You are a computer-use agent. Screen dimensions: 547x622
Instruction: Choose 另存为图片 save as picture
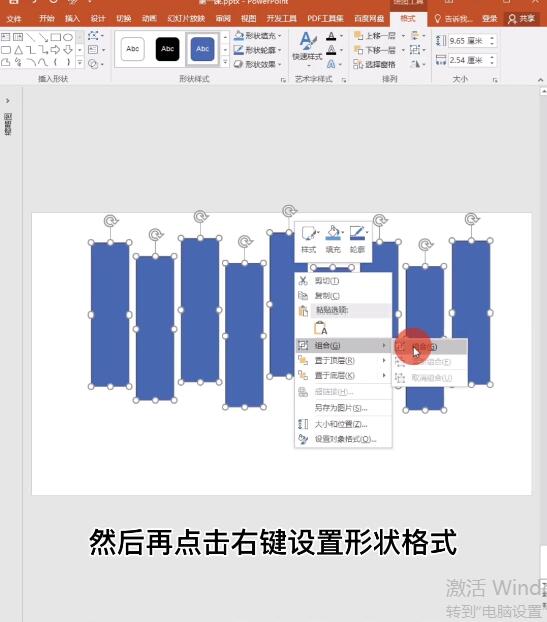[343, 408]
